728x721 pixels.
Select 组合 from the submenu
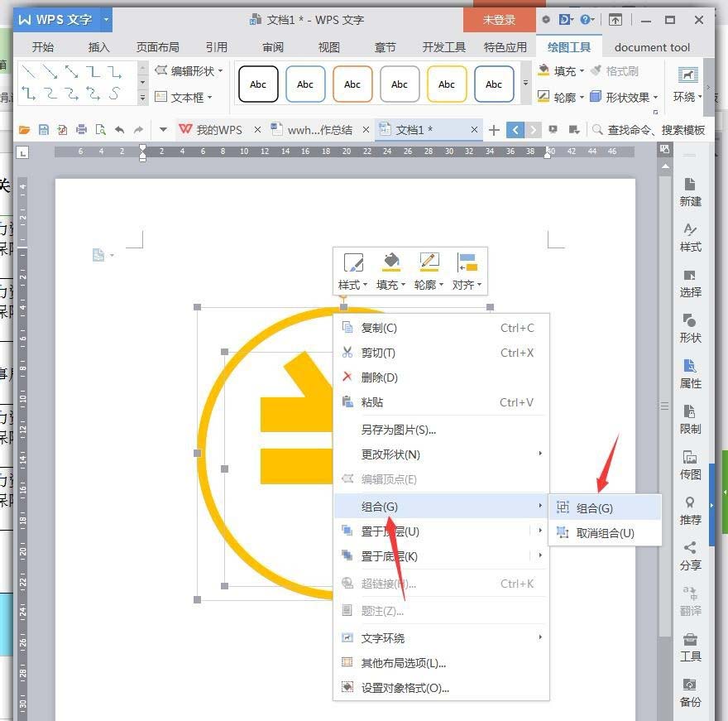click(595, 507)
